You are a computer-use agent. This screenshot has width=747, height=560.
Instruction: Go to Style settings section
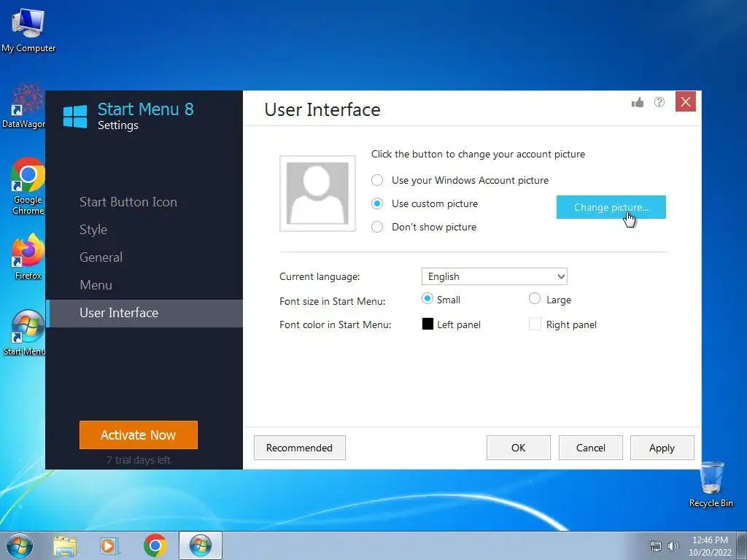tap(93, 230)
